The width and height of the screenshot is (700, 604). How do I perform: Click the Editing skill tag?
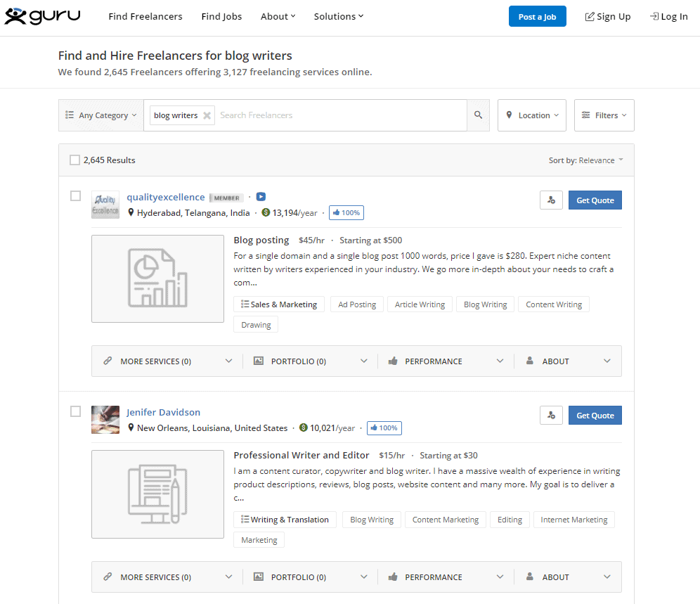[x=510, y=520]
